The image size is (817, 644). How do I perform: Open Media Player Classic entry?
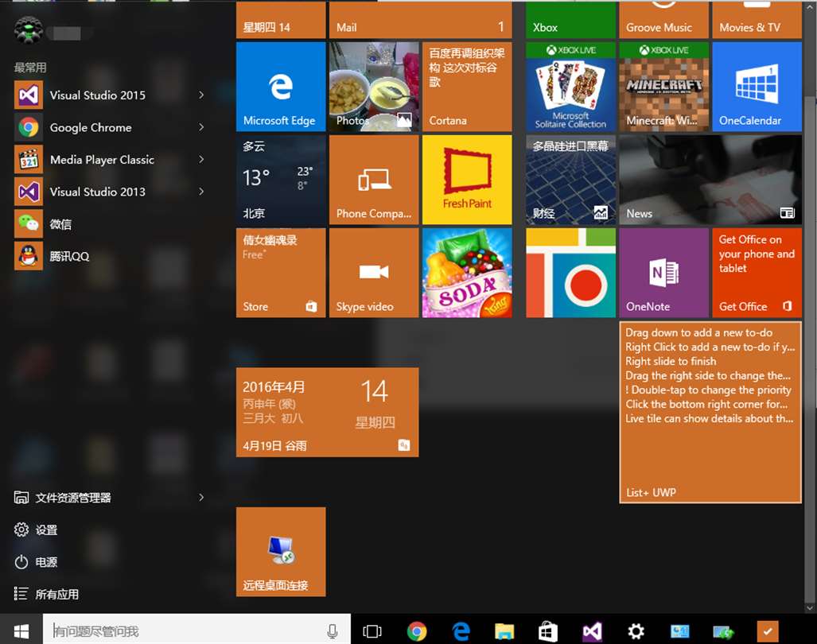110,160
